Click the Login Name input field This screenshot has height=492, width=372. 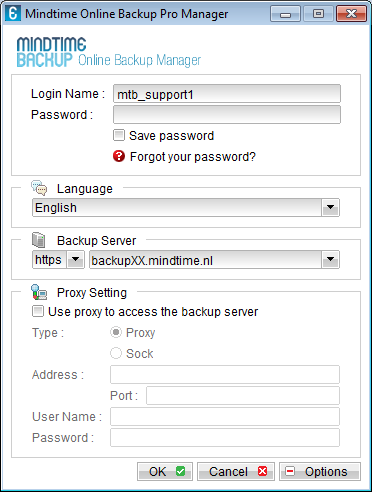(227, 94)
